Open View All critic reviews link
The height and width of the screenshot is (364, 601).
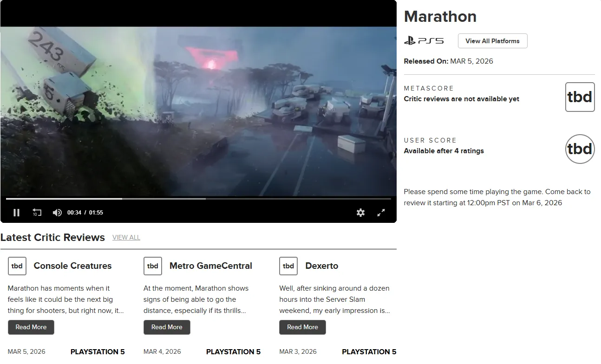coord(126,238)
